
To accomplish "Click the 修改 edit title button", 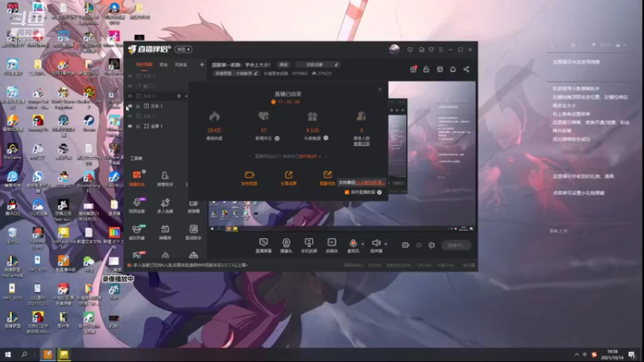I will 284,64.
